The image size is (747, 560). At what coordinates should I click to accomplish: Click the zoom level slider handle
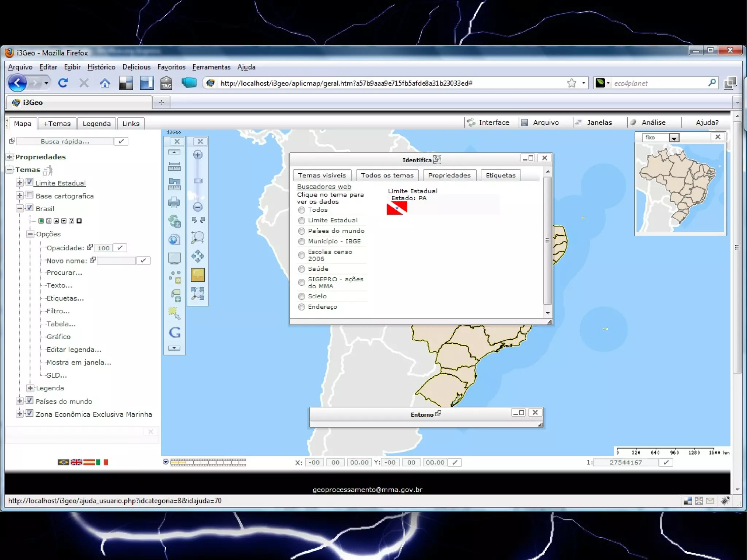pyautogui.click(x=198, y=181)
